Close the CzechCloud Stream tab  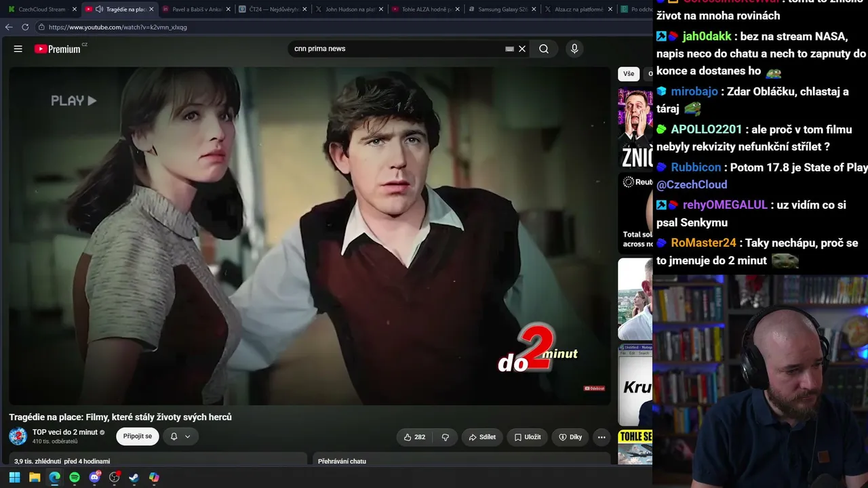(75, 9)
